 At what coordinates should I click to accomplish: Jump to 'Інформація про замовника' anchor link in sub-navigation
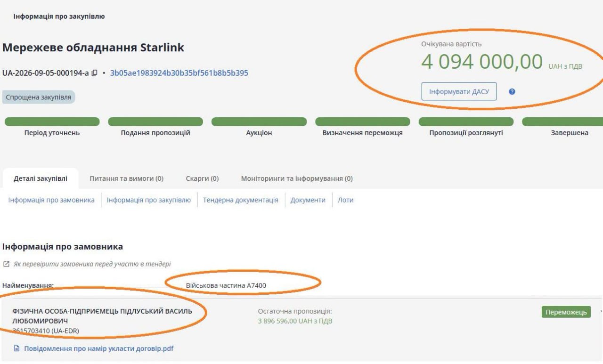click(x=51, y=200)
